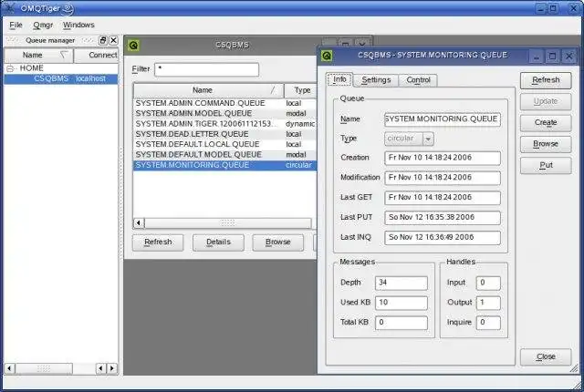Screen dimensions: 584x392
Task: Click queue list scrollbar left arrow
Action: click(139, 222)
